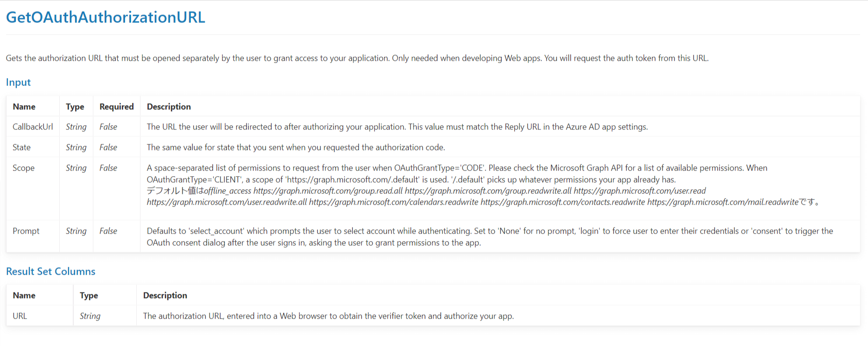Click the Prompt parameter description text

pos(490,236)
